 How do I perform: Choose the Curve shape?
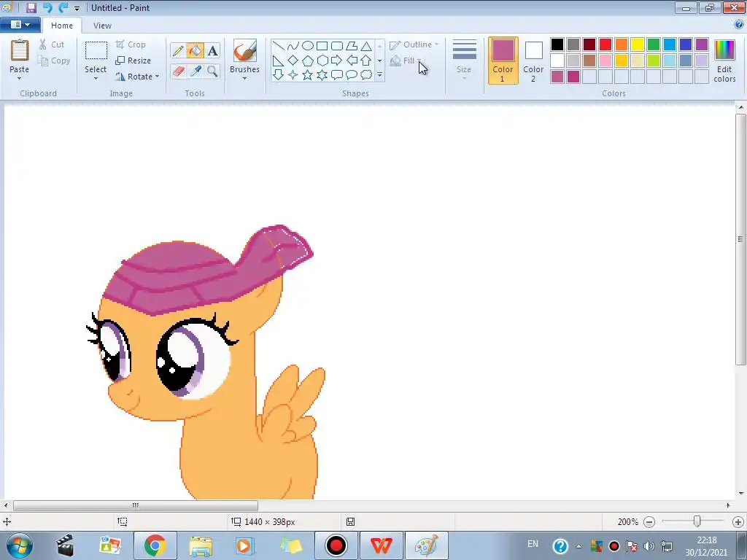click(293, 46)
